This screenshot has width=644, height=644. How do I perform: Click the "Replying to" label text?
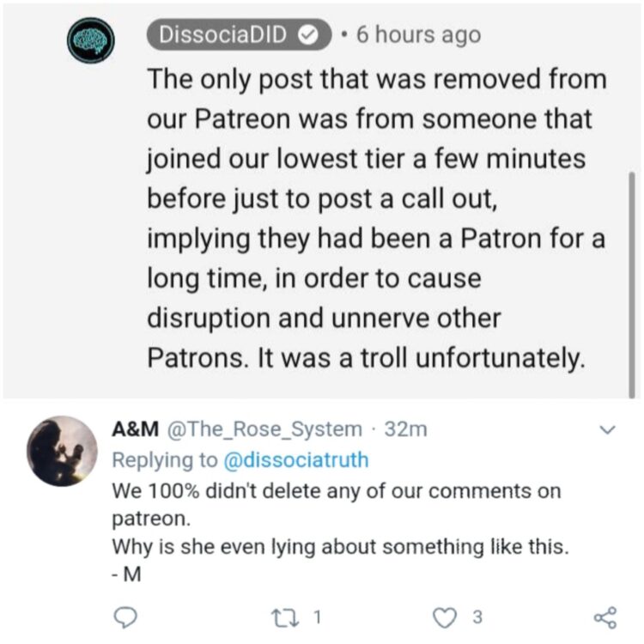pyautogui.click(x=166, y=460)
